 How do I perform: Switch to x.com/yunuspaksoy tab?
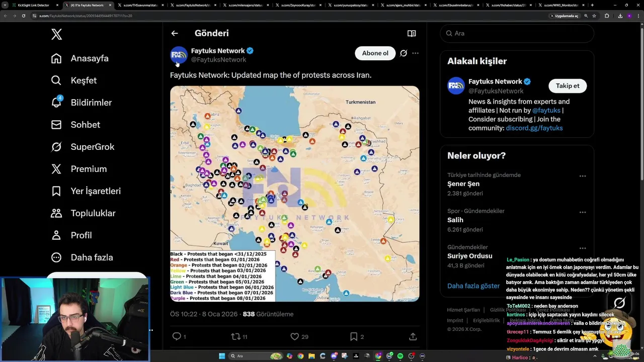[351, 5]
